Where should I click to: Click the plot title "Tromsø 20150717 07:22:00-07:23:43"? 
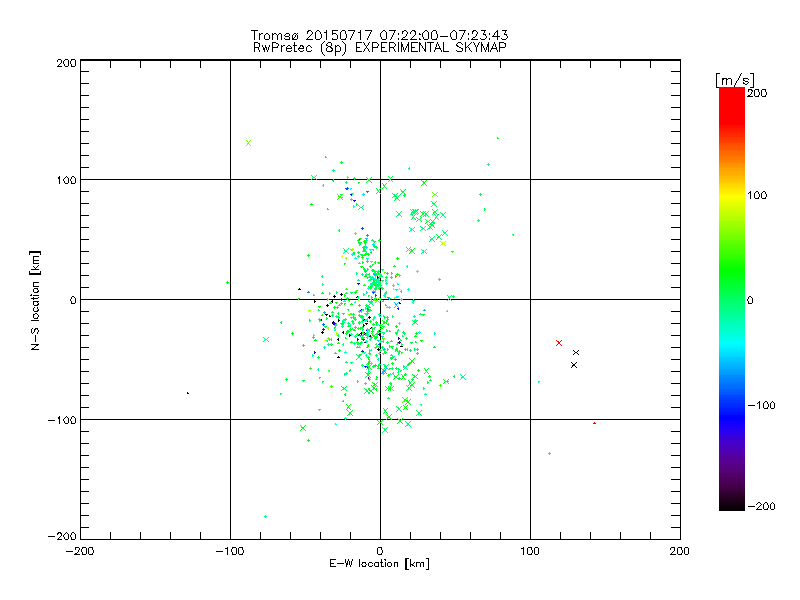pyautogui.click(x=379, y=35)
